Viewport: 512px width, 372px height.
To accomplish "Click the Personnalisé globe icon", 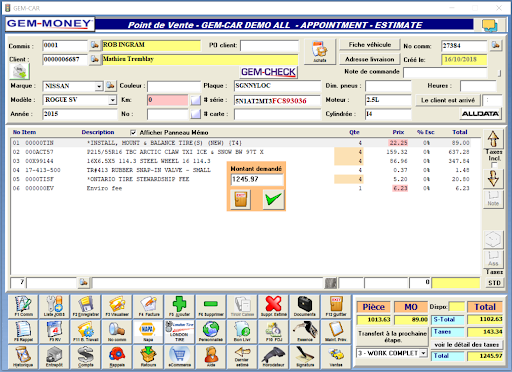I will tap(211, 331).
